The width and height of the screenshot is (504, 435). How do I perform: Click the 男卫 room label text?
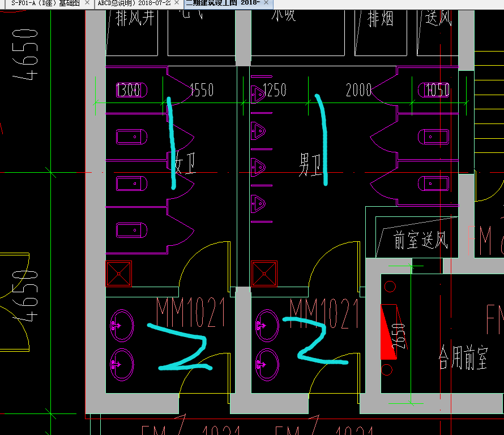pos(310,165)
